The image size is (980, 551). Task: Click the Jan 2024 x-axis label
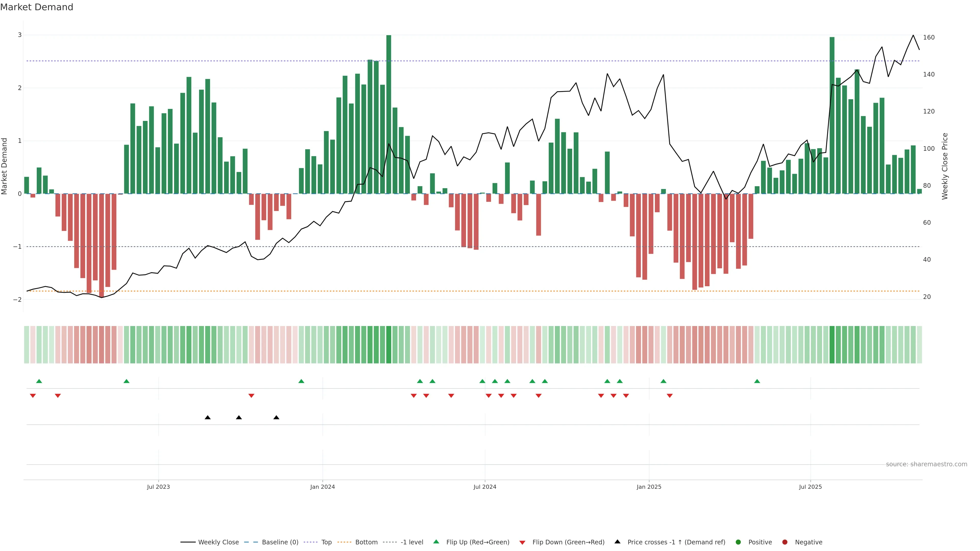322,487
